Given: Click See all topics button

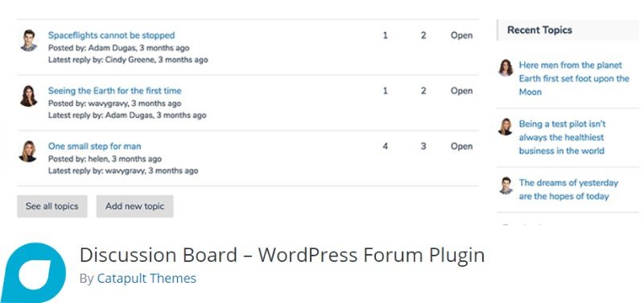Looking at the screenshot, I should point(52,207).
